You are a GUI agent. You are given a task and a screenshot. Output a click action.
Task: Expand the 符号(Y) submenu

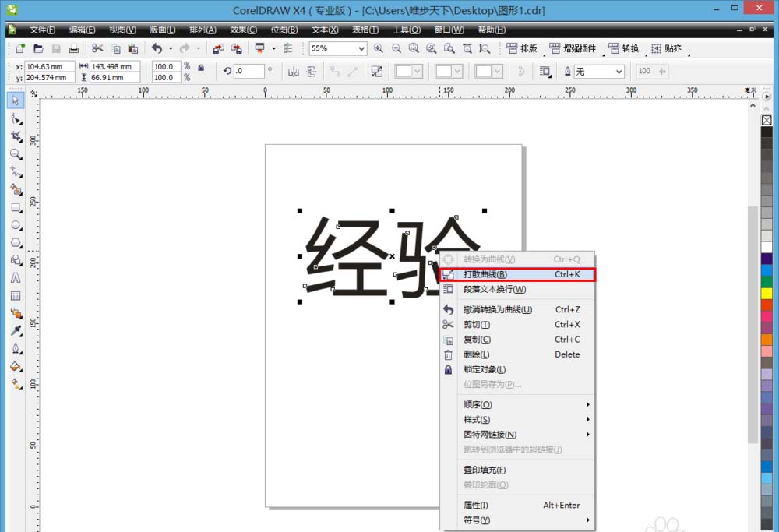517,520
